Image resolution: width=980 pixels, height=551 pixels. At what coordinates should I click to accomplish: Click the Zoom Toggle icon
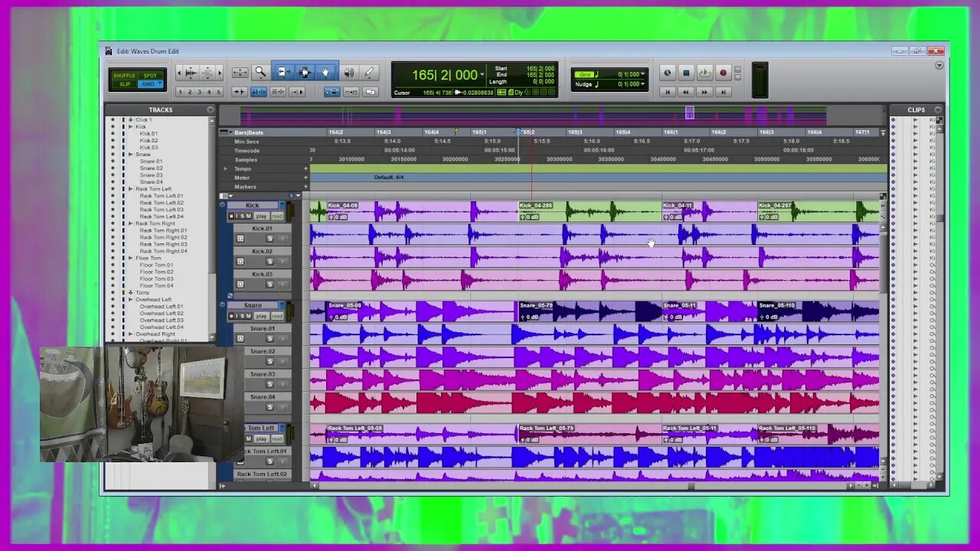tap(240, 73)
